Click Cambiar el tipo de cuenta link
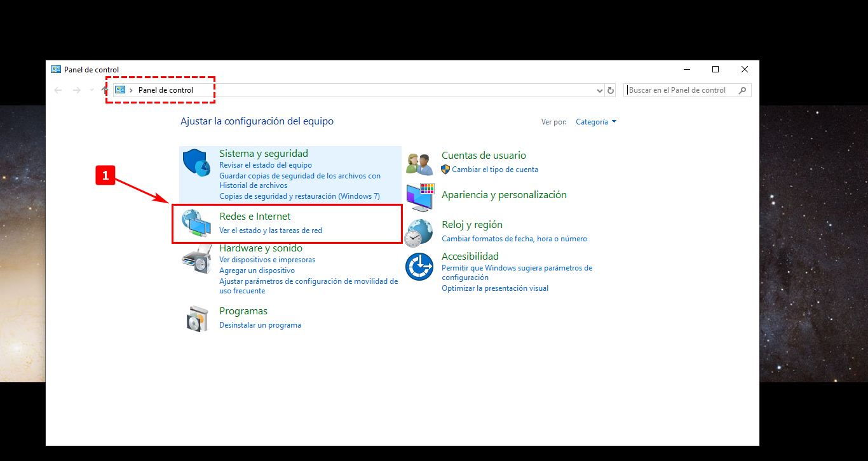Screen dimensions: 868x461 [x=494, y=170]
